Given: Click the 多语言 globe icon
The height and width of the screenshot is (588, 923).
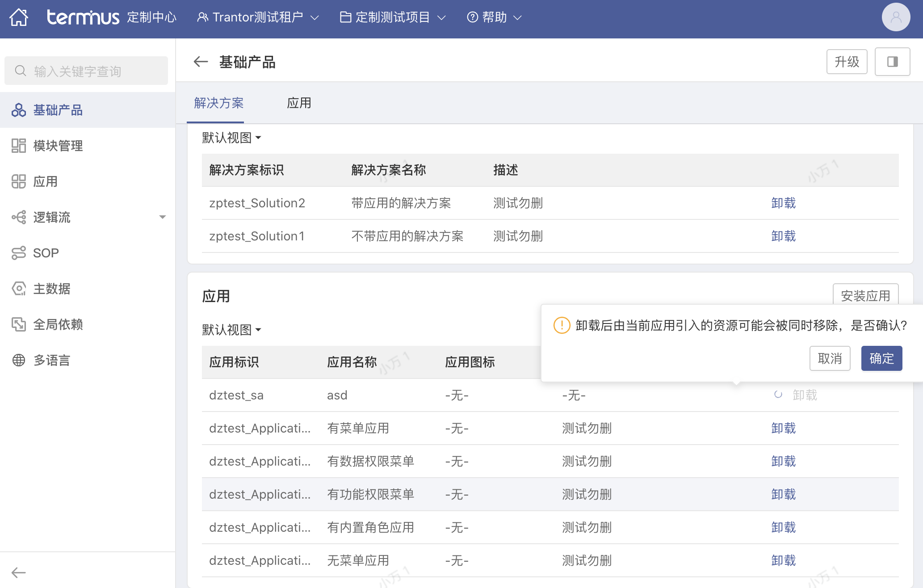Looking at the screenshot, I should click(x=18, y=360).
